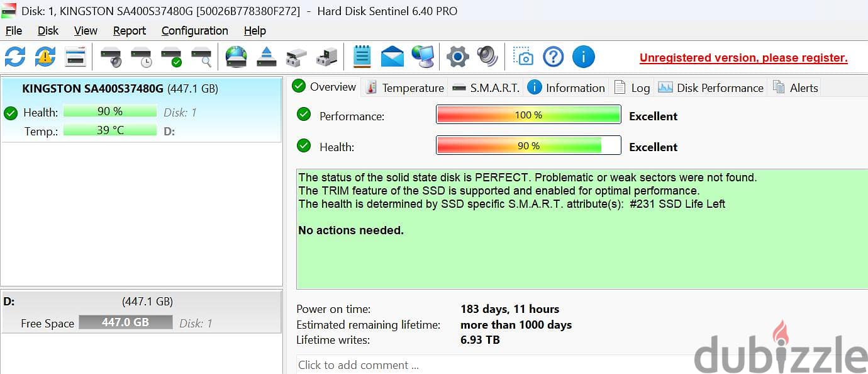
Task: Click 'Excellent' rating next to Health bar
Action: coord(654,147)
